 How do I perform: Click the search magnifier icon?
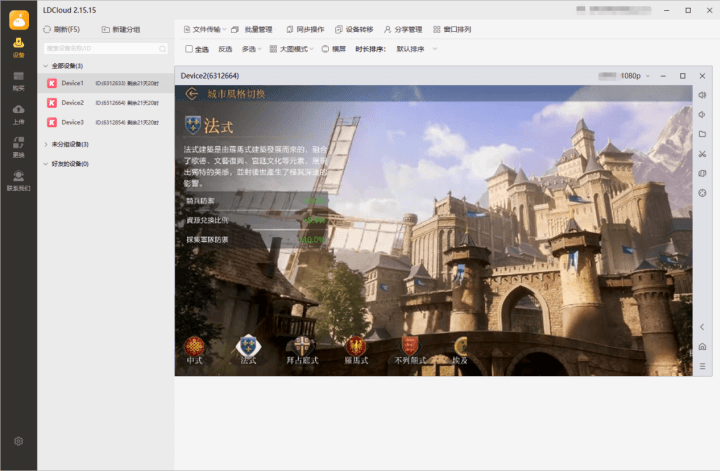(x=163, y=49)
